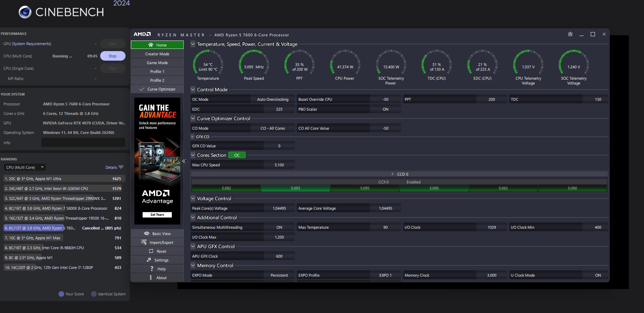Open CPU (Multi Core) ranking dropdown

pyautogui.click(x=25, y=167)
